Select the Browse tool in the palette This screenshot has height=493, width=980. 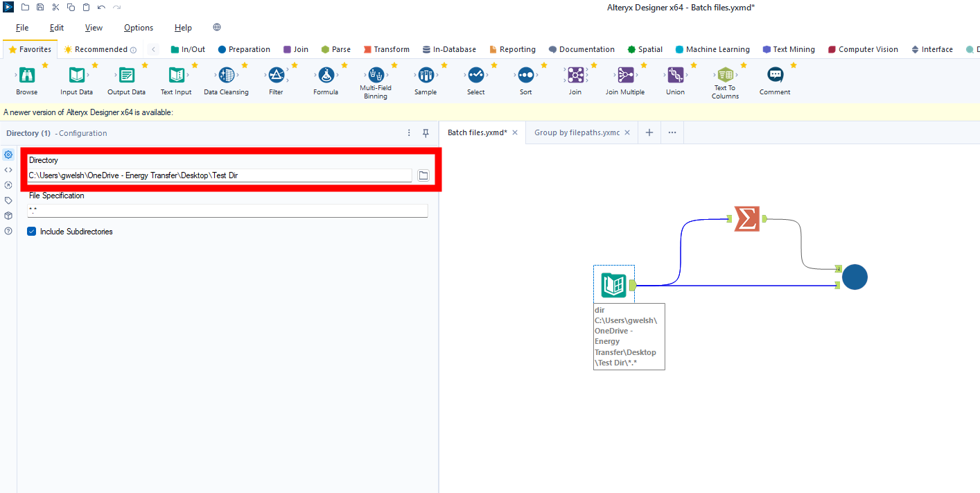click(26, 80)
